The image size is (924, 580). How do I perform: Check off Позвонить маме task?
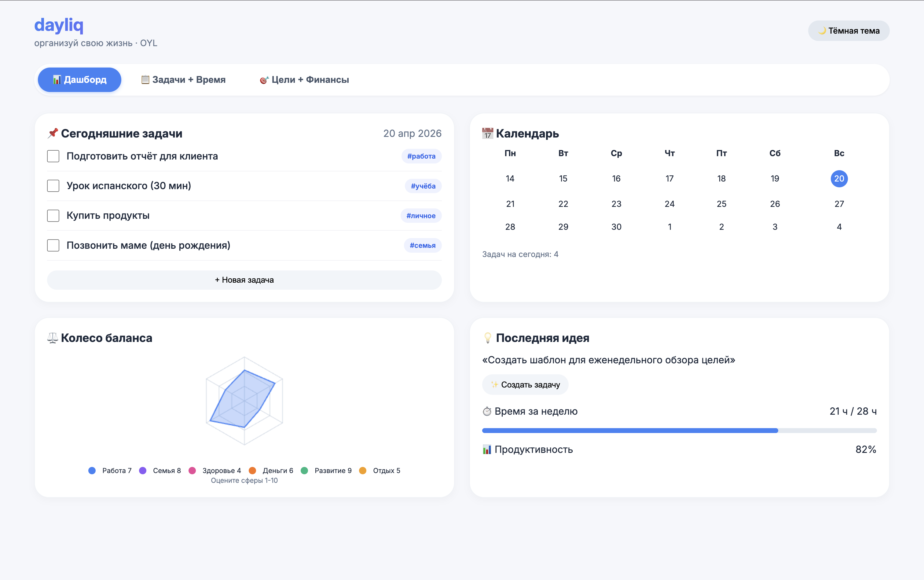[x=53, y=245]
